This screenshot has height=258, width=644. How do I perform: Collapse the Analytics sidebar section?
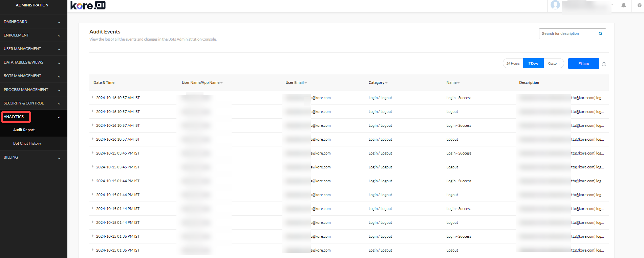click(x=59, y=117)
